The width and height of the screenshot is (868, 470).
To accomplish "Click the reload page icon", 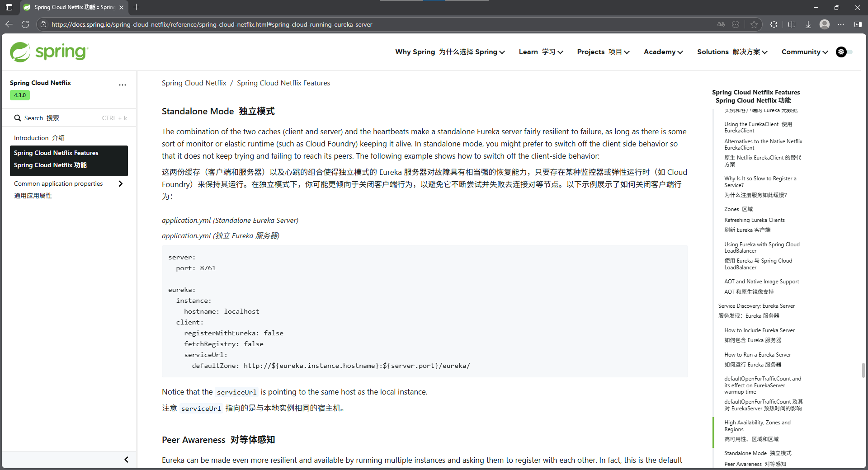I will [26, 24].
